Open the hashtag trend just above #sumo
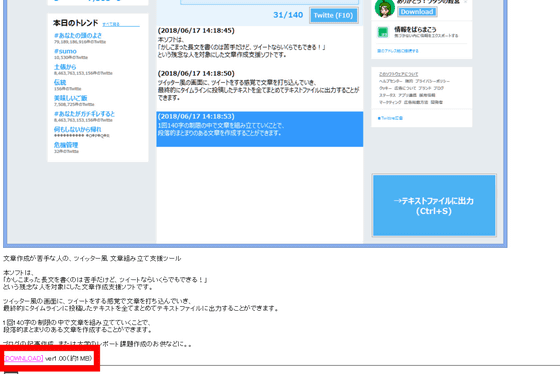Viewport: 560px width, 374px height. [x=78, y=35]
